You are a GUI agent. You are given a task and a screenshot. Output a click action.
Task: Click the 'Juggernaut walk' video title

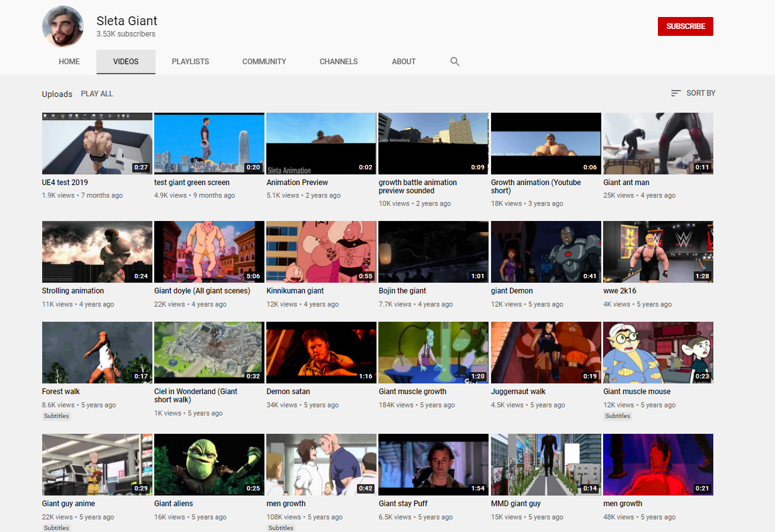(518, 392)
